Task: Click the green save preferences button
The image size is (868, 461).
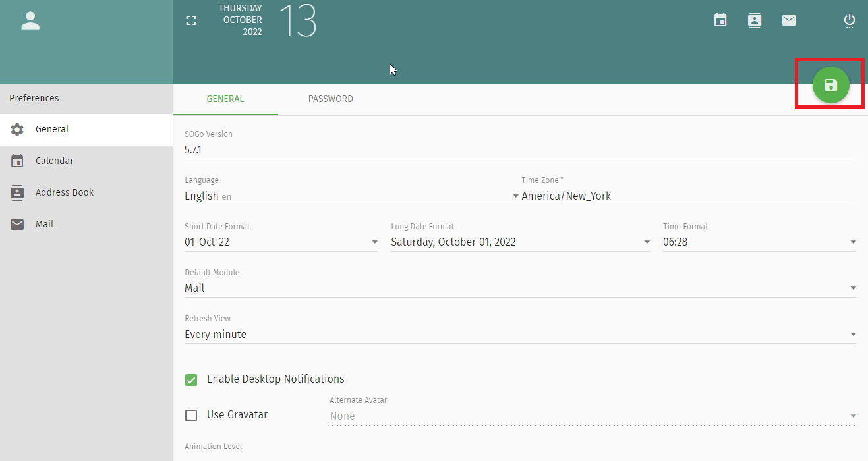Action: click(831, 85)
